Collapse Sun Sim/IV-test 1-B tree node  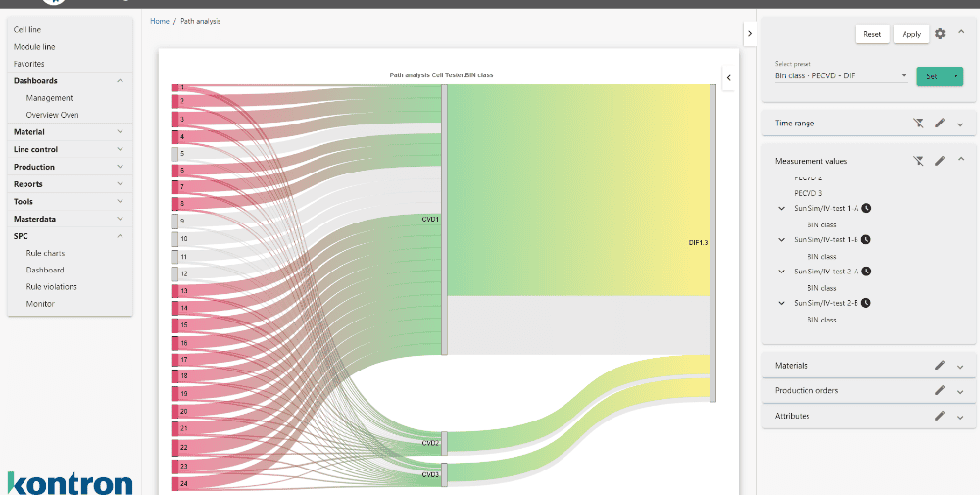781,239
